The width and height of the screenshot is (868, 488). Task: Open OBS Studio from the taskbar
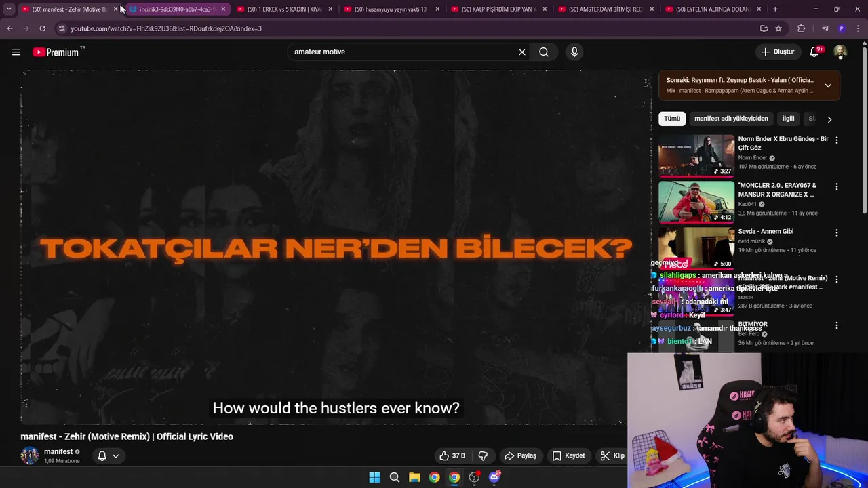pos(474,477)
